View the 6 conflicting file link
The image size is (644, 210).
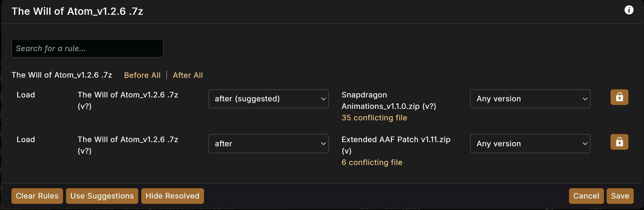(x=372, y=162)
